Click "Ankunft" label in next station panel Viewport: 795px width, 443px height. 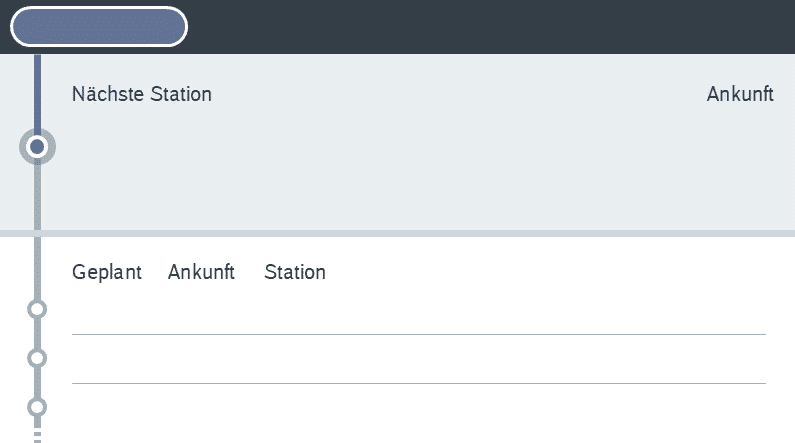(x=740, y=95)
